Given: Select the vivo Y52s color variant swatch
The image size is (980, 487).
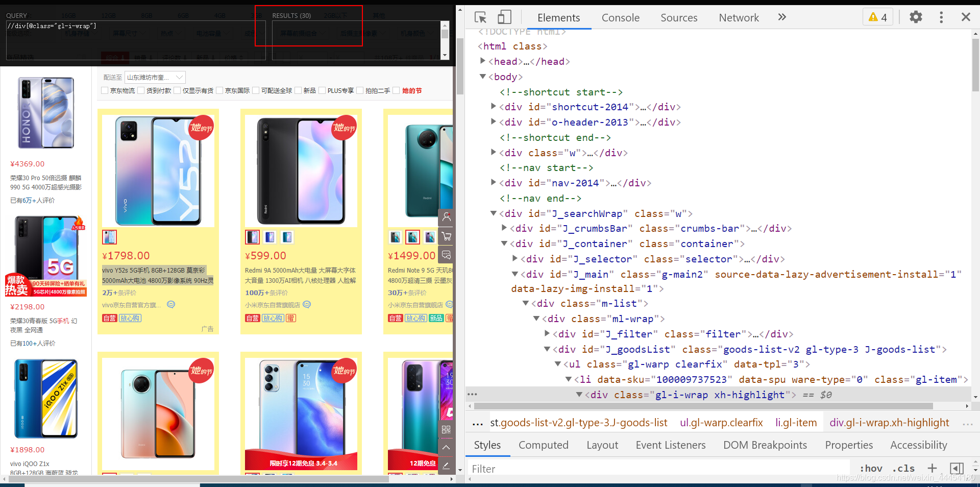Looking at the screenshot, I should pyautogui.click(x=109, y=237).
